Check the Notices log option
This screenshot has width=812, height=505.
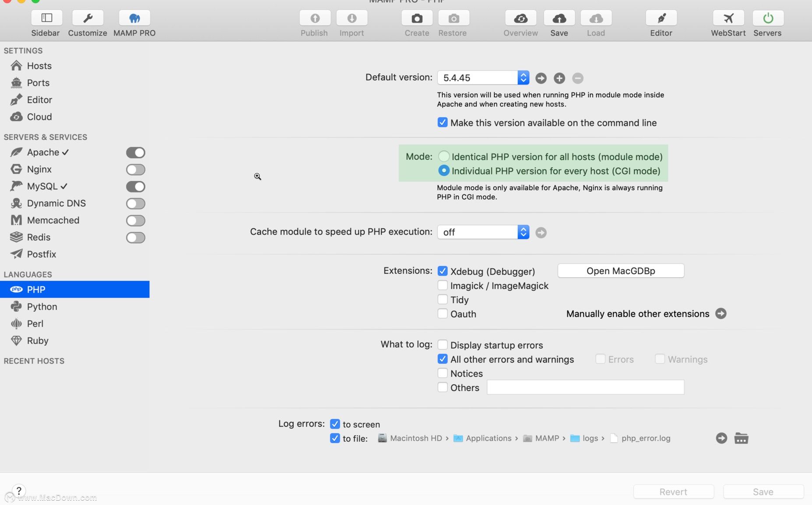443,373
